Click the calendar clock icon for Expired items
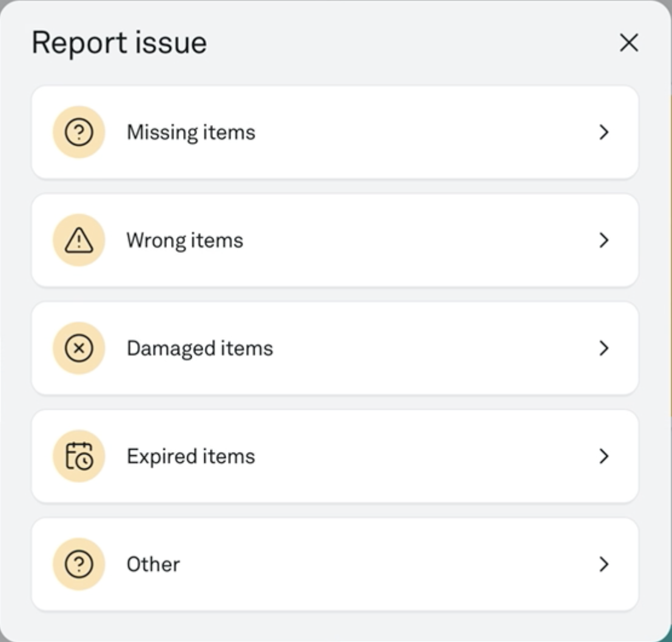 click(79, 456)
